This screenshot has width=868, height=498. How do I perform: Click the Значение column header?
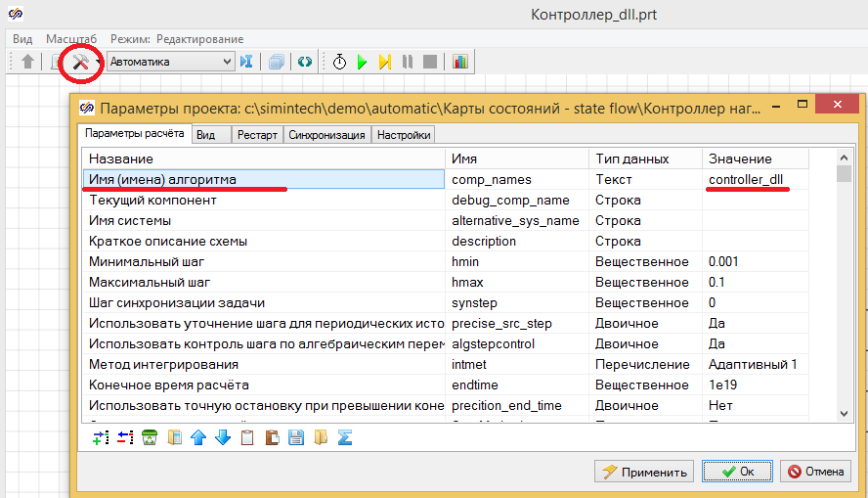click(x=756, y=158)
